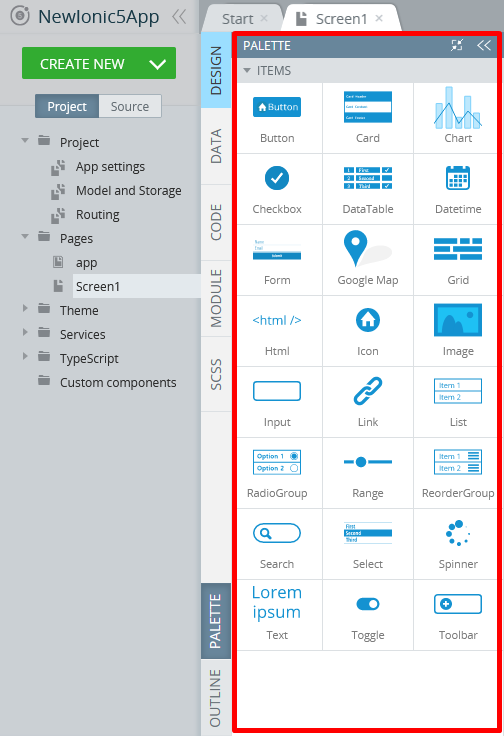Select the Link chain component
Screen dimensions: 504x736
[x=368, y=402]
